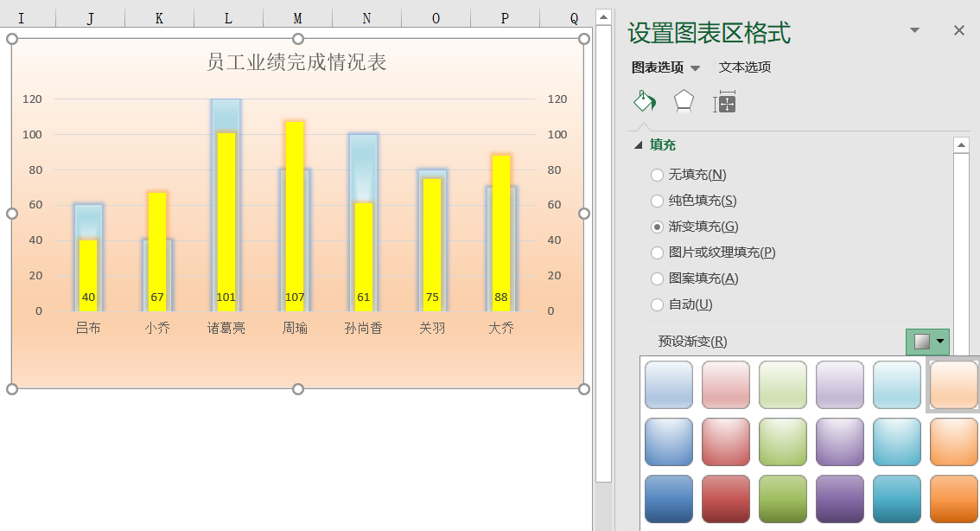Pick dark teal gradient in third row
The image size is (980, 531).
(896, 499)
